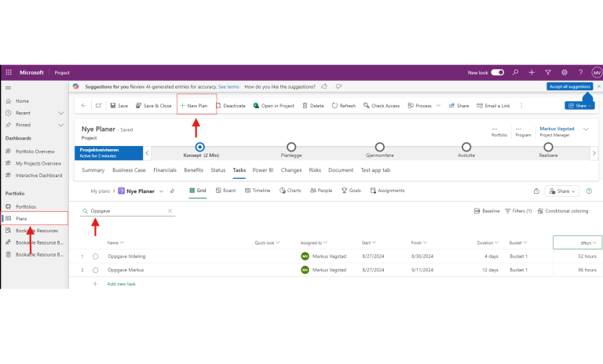The width and height of the screenshot is (603, 364).
Task: Open the Process dropdown arrow
Action: click(438, 105)
